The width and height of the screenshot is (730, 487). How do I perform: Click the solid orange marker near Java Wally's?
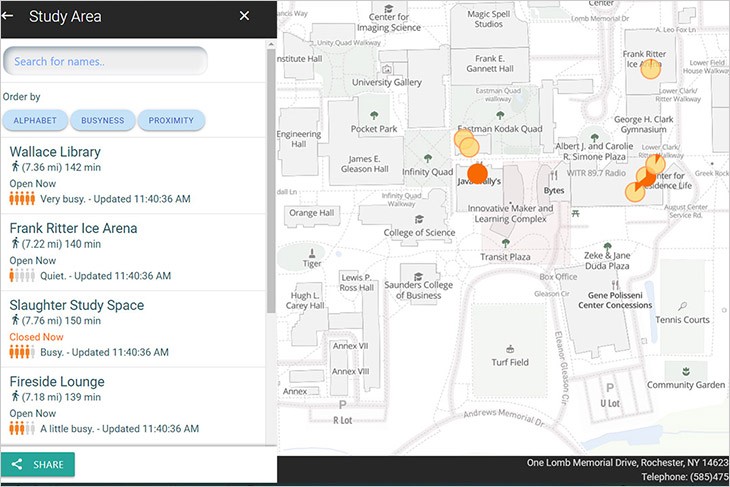(x=477, y=174)
